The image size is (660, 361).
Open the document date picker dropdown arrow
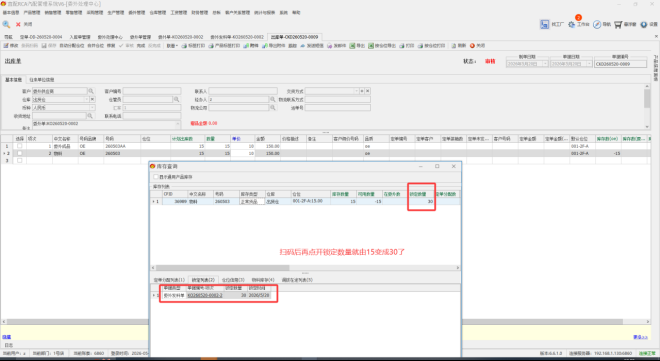point(589,64)
